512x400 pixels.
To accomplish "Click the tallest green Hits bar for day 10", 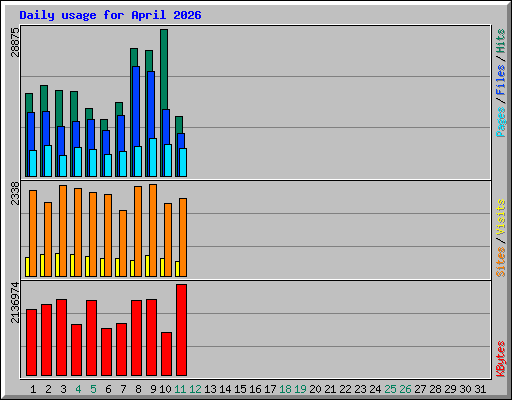I will click(x=164, y=69).
